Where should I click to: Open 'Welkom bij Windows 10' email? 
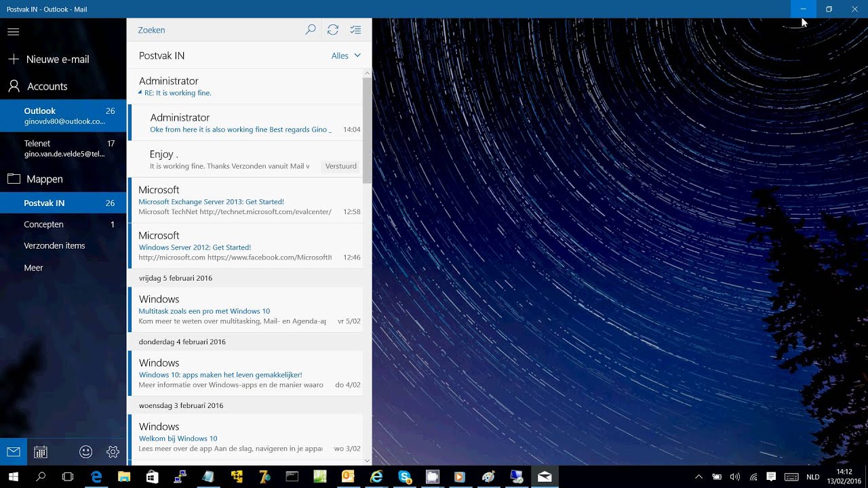245,437
